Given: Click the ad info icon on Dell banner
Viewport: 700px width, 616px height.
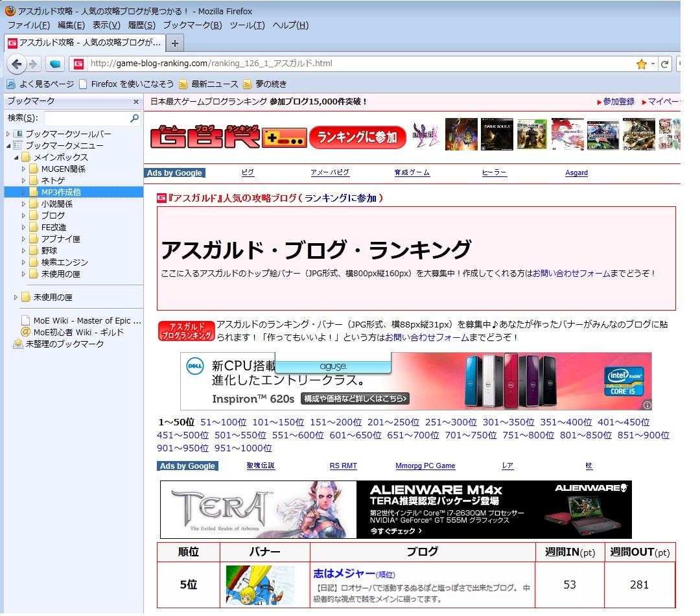Looking at the screenshot, I should 647,405.
